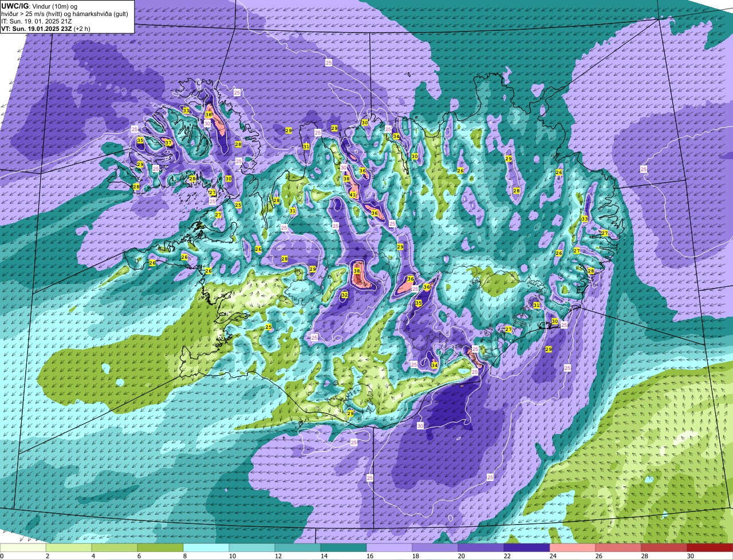Select the purple 18–20 legend swatch
The height and width of the screenshot is (560, 733).
pyautogui.click(x=435, y=548)
